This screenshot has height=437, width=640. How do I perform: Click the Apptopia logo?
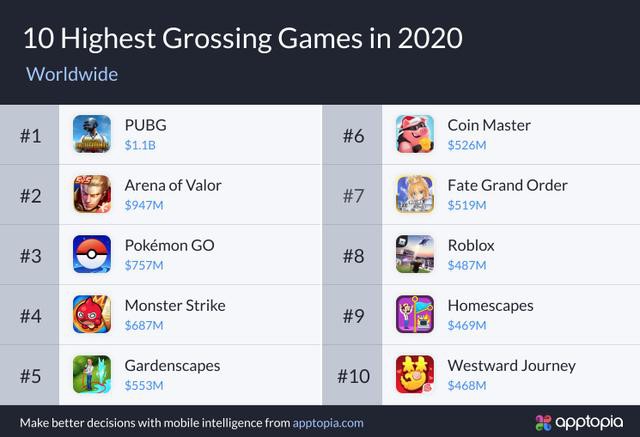(579, 423)
